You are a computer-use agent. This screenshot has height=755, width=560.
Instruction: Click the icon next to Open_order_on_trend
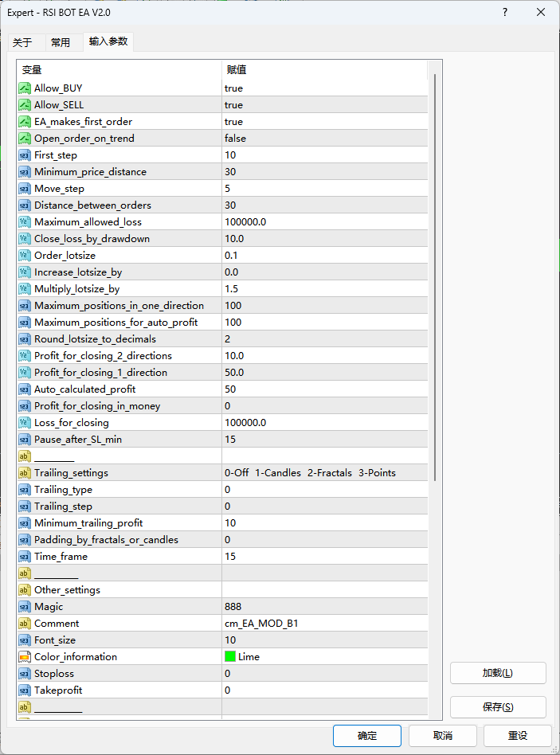point(25,139)
